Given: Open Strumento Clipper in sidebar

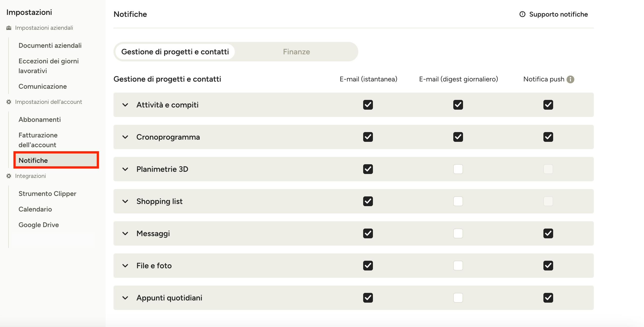Looking at the screenshot, I should (x=47, y=194).
